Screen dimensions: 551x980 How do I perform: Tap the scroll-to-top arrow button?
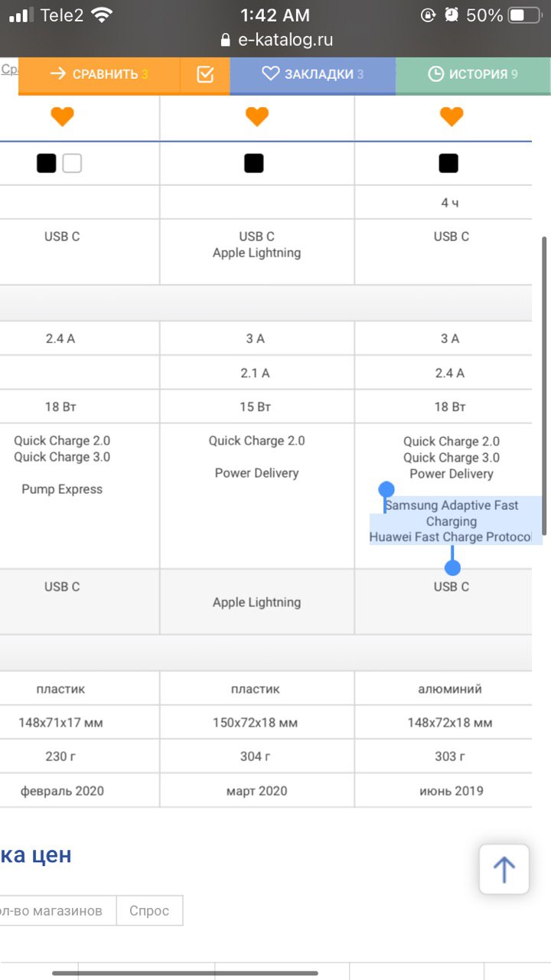504,869
